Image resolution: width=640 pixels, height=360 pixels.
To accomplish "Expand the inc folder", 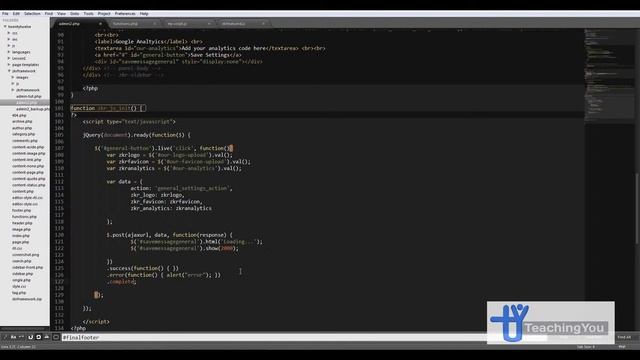I will 9,39.
